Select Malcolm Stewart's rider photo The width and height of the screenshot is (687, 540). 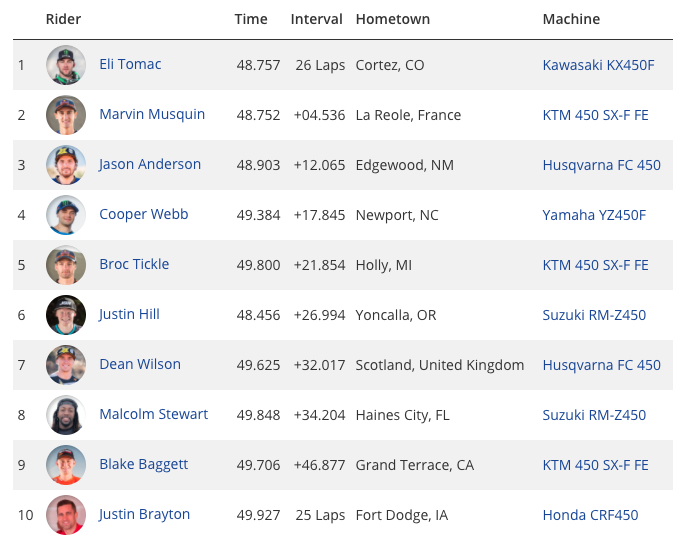(66, 415)
